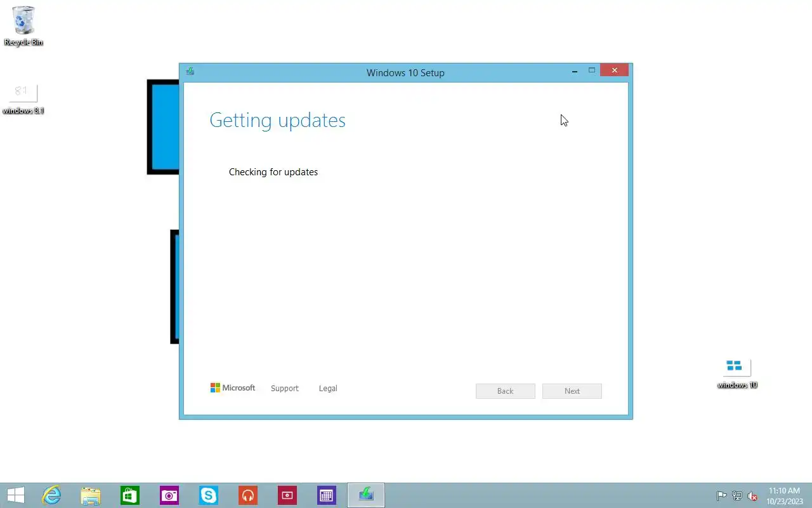Open the clock showing 11:10 AM
This screenshot has height=508, width=812.
785,496
